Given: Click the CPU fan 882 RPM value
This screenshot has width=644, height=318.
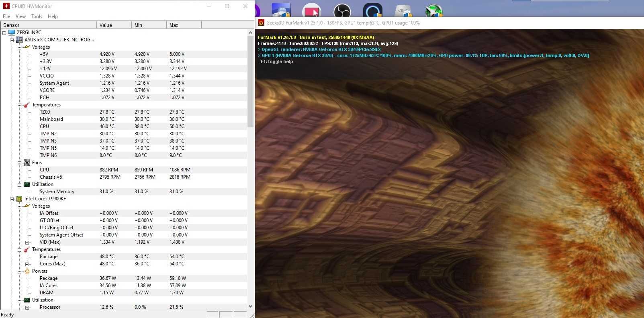Looking at the screenshot, I should 109,170.
